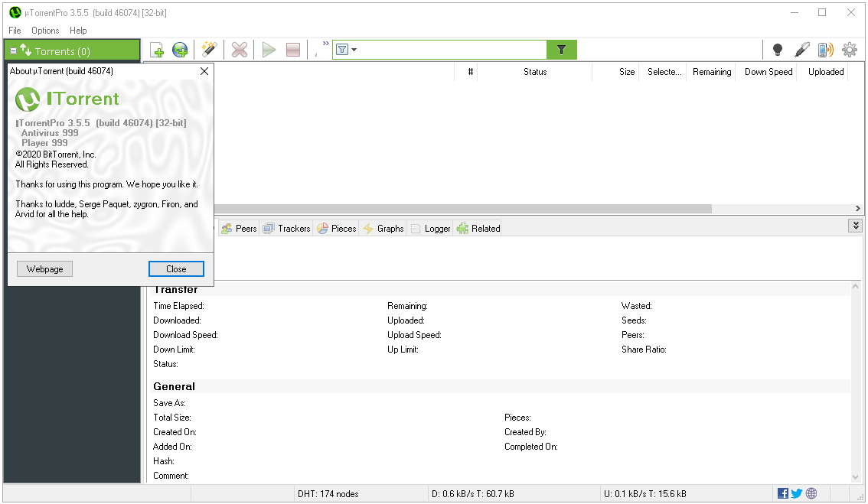Minimize the µTorrent window
Viewport: 868px width, 504px height.
(x=795, y=12)
